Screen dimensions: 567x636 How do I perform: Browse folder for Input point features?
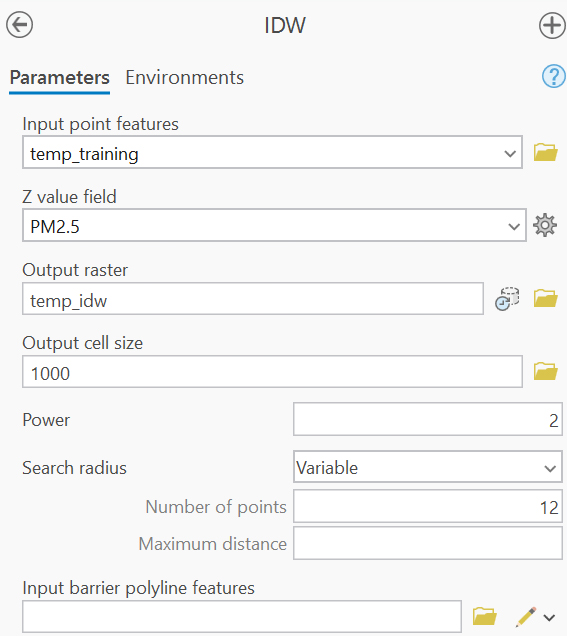(545, 153)
